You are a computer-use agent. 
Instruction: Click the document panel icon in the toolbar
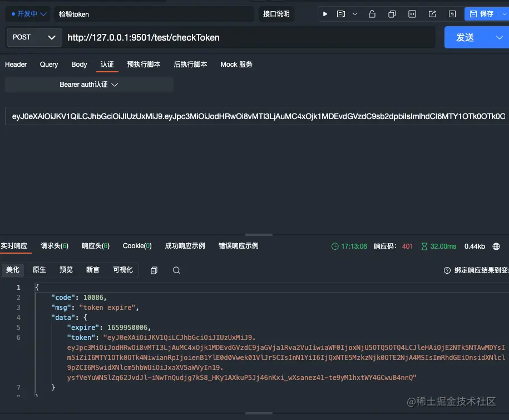pyautogui.click(x=341, y=14)
